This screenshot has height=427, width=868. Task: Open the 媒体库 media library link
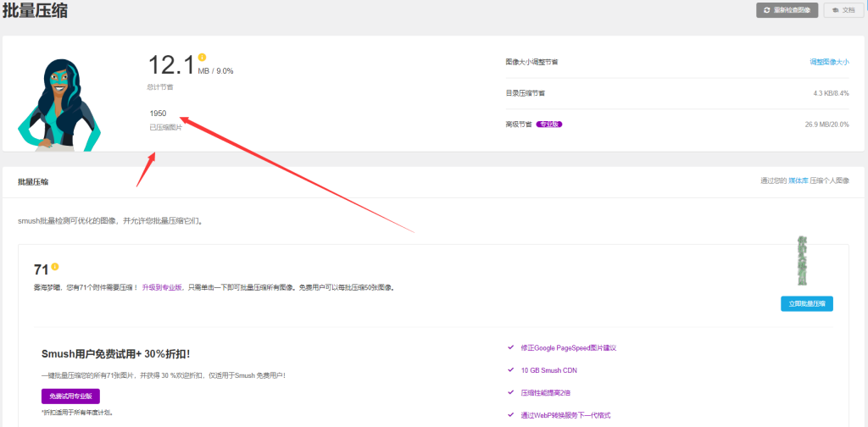(x=798, y=180)
